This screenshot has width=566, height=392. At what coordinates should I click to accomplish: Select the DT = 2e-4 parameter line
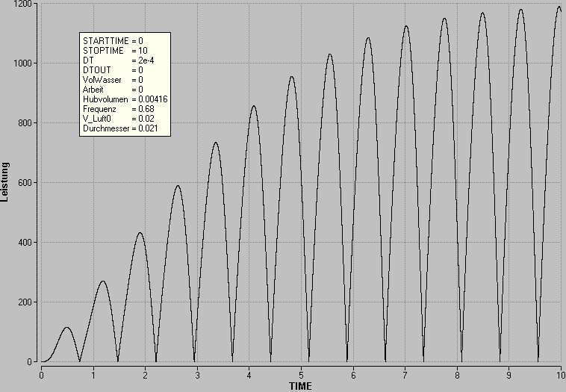pos(119,60)
